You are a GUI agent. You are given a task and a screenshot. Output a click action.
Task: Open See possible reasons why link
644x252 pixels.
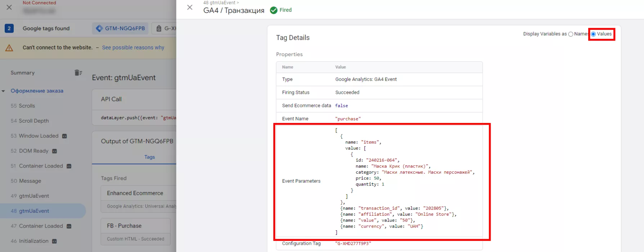coord(133,47)
